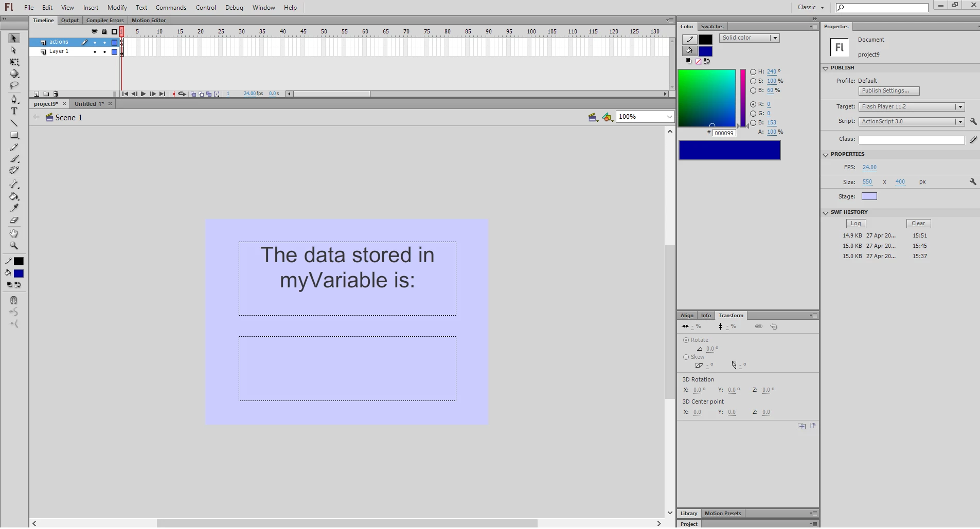Image resolution: width=980 pixels, height=529 pixels.
Task: Toggle show/hide all layers eye icon
Action: (x=94, y=31)
